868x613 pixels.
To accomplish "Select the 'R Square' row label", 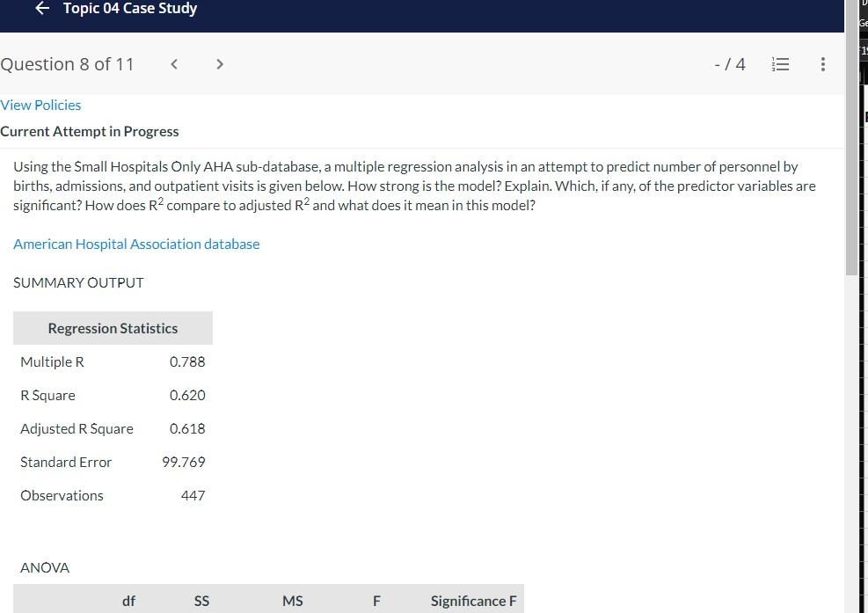I will 47,396.
